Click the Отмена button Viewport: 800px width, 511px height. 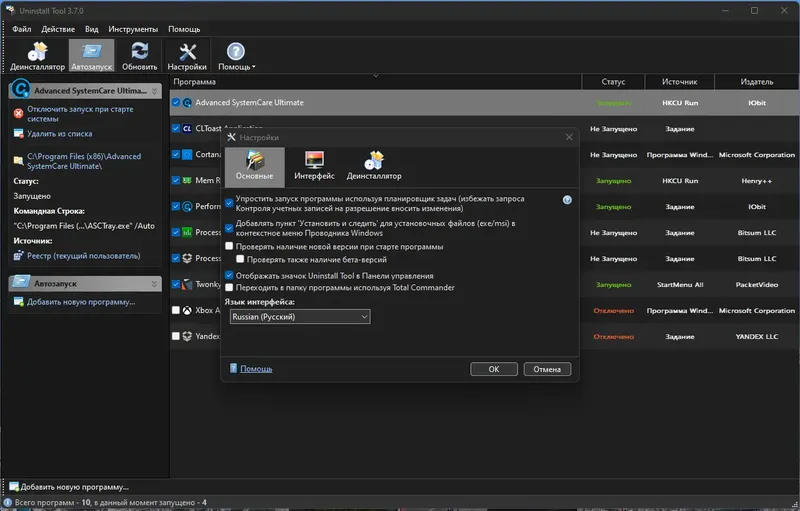click(x=547, y=369)
